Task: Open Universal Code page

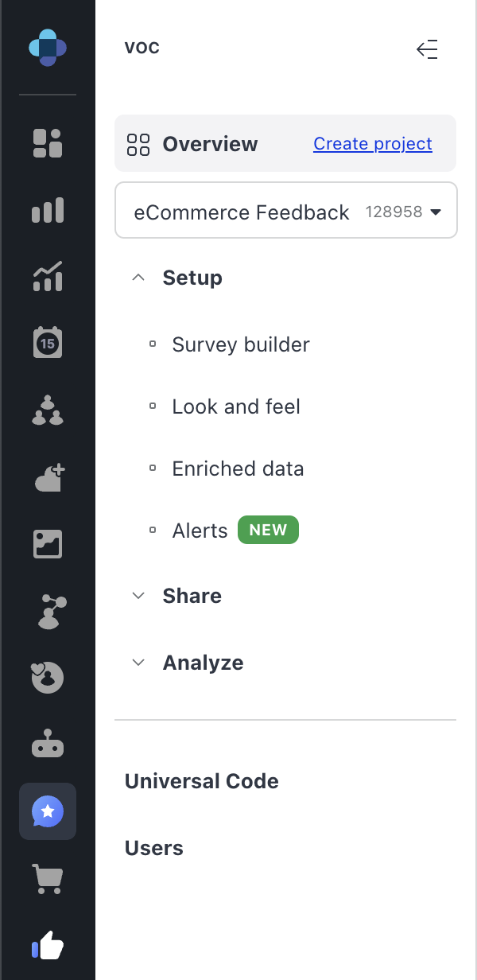Action: click(x=202, y=781)
